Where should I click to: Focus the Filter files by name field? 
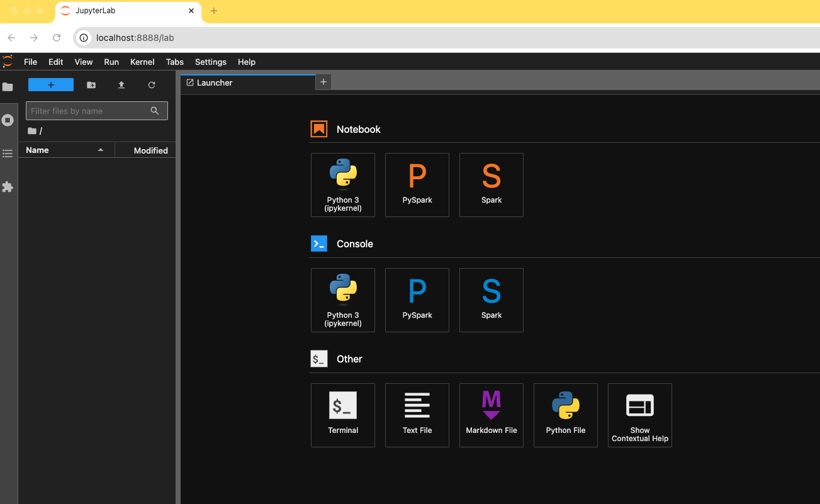pos(97,111)
